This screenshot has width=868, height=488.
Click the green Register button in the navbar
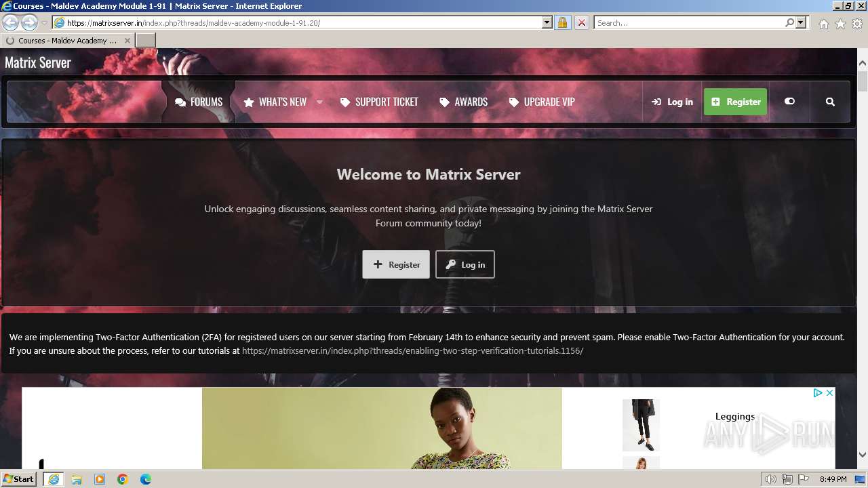pyautogui.click(x=736, y=102)
